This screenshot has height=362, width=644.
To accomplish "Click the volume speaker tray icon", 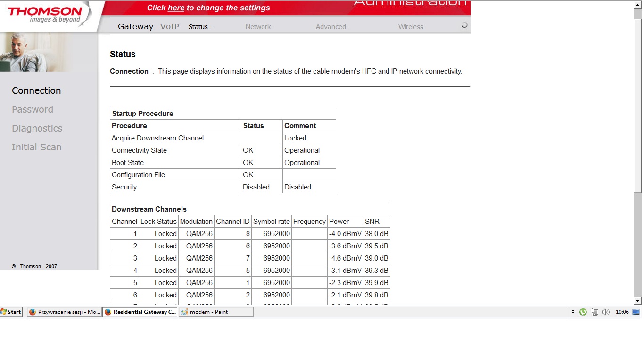I will click(606, 312).
